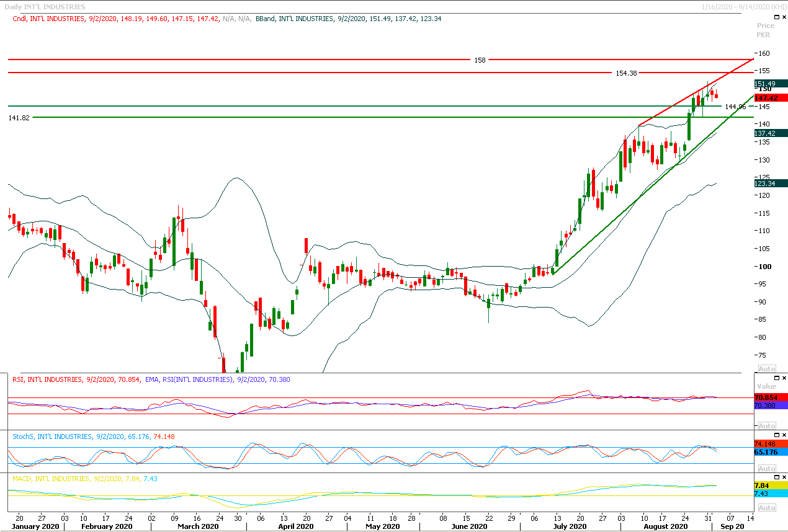Click the 137.42 middle band price tag
788x532 pixels.
tap(770, 133)
